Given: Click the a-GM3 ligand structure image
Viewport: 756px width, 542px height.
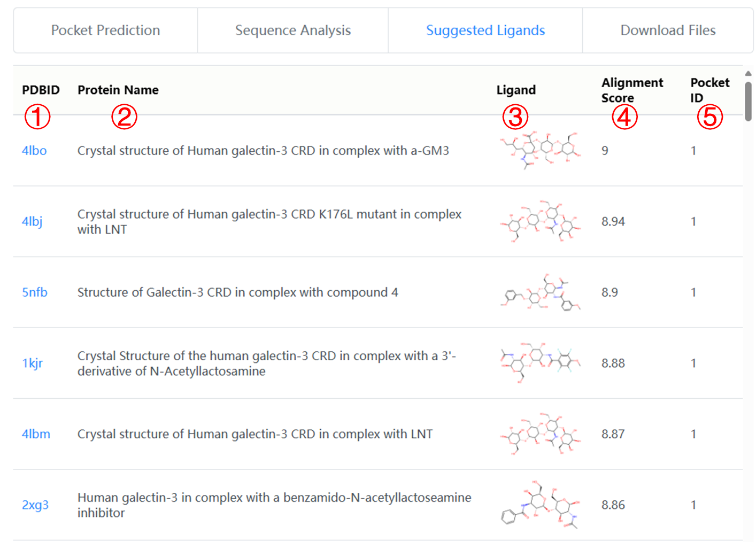Looking at the screenshot, I should pos(540,150).
